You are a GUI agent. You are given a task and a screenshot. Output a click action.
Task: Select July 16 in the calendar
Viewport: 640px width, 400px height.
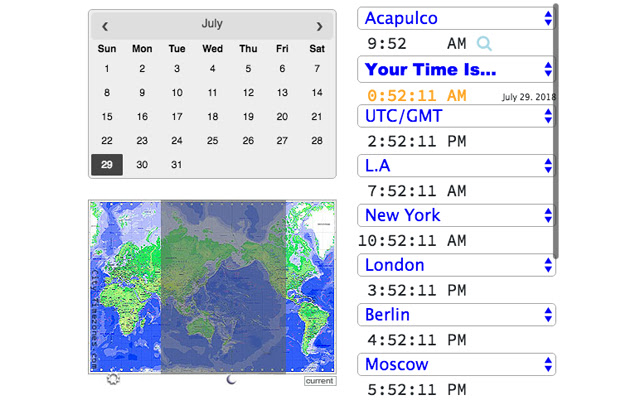[x=142, y=117]
